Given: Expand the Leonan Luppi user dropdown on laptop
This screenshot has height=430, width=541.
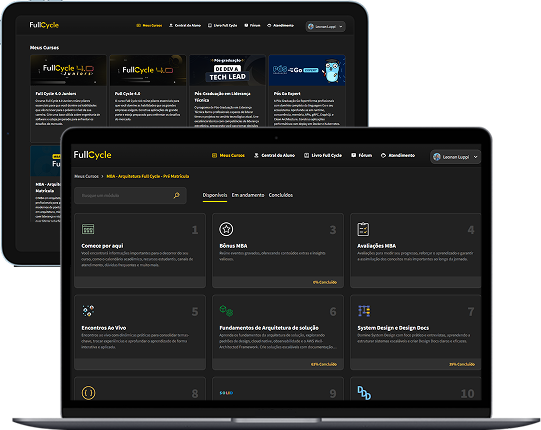Looking at the screenshot, I should point(455,157).
